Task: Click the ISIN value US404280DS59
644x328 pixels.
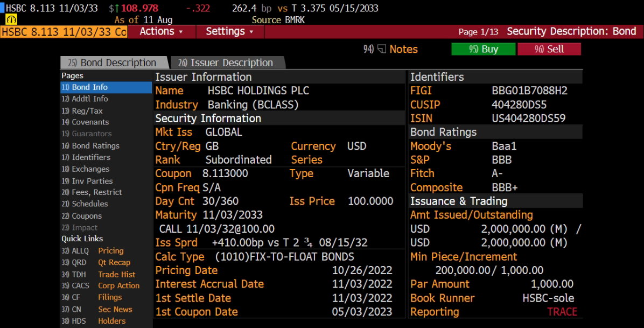Action: click(x=529, y=118)
